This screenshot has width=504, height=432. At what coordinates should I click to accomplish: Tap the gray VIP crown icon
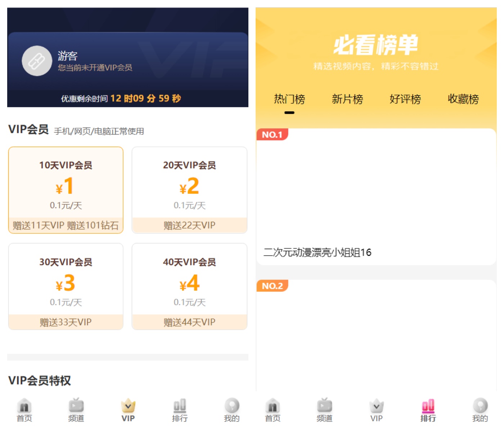click(x=376, y=406)
